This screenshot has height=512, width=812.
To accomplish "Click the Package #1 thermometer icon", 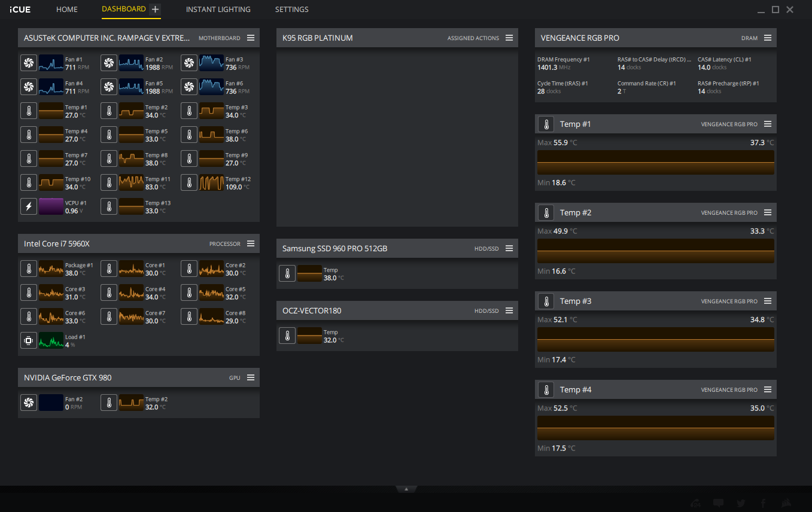I will pos(28,269).
